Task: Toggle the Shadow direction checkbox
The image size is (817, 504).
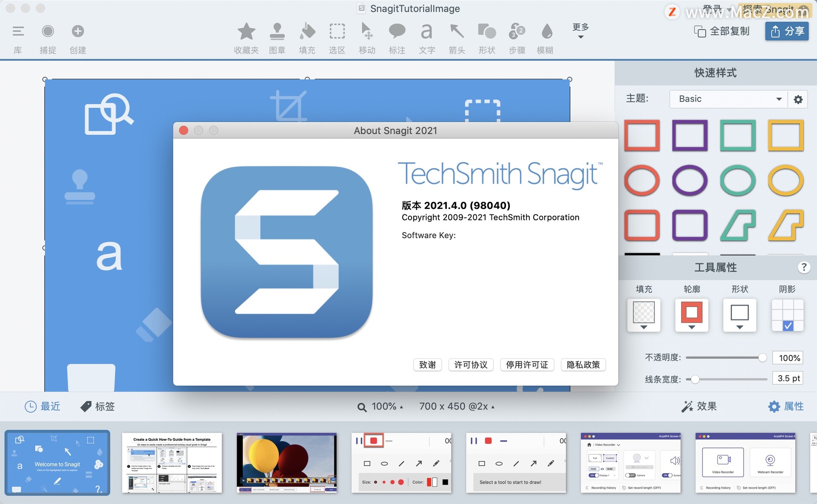Action: pos(788,326)
